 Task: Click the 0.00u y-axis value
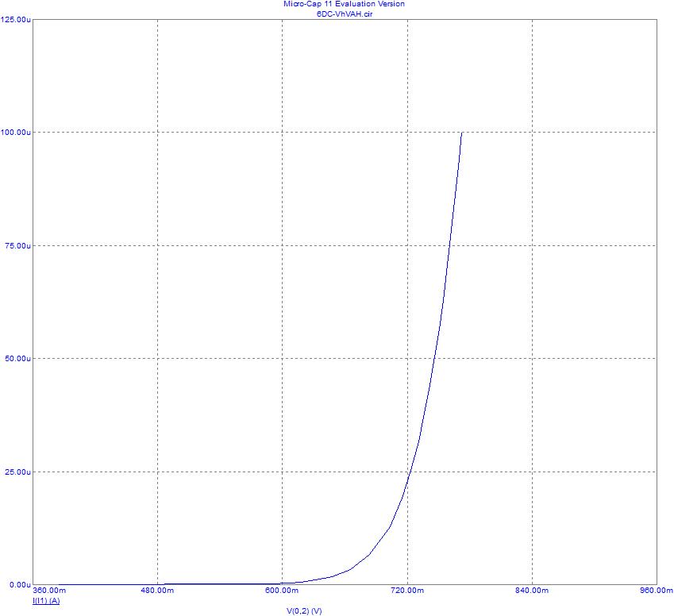[x=20, y=585]
